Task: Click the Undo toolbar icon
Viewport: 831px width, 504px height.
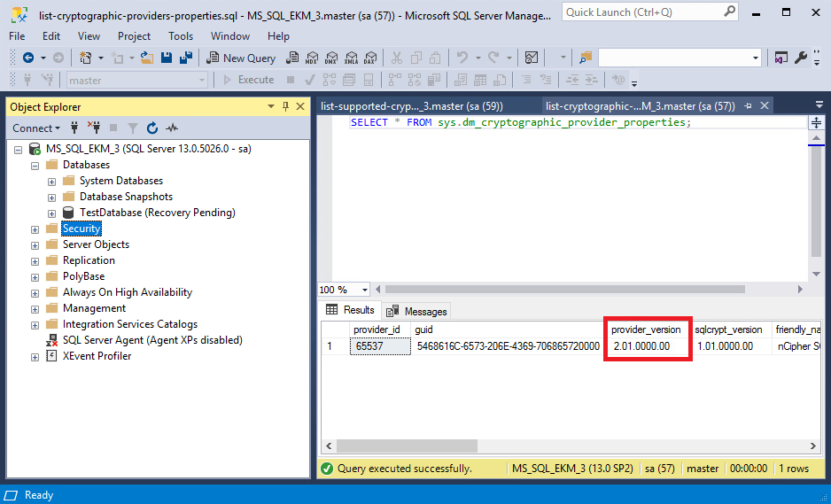Action: (462, 58)
